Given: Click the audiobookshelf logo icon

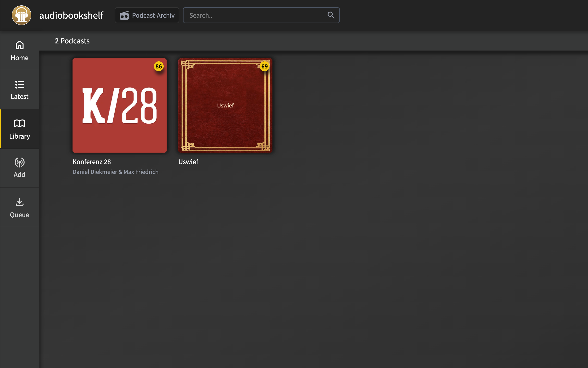Looking at the screenshot, I should (x=22, y=15).
